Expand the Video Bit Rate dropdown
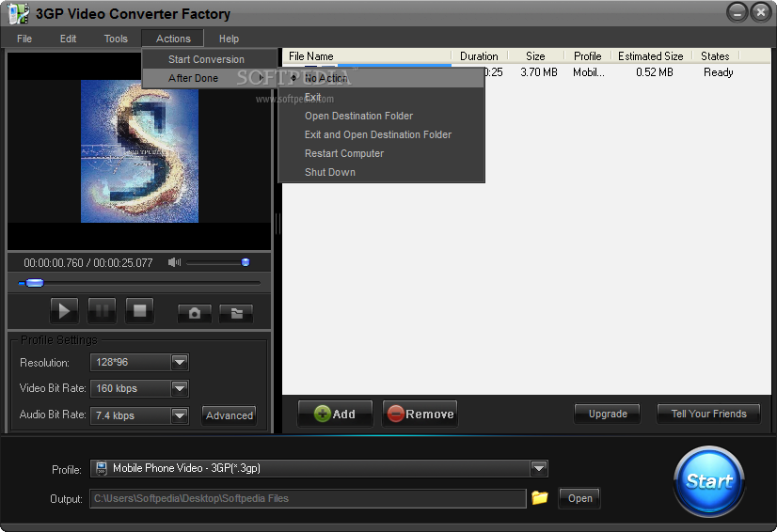The image size is (777, 532). (x=180, y=388)
